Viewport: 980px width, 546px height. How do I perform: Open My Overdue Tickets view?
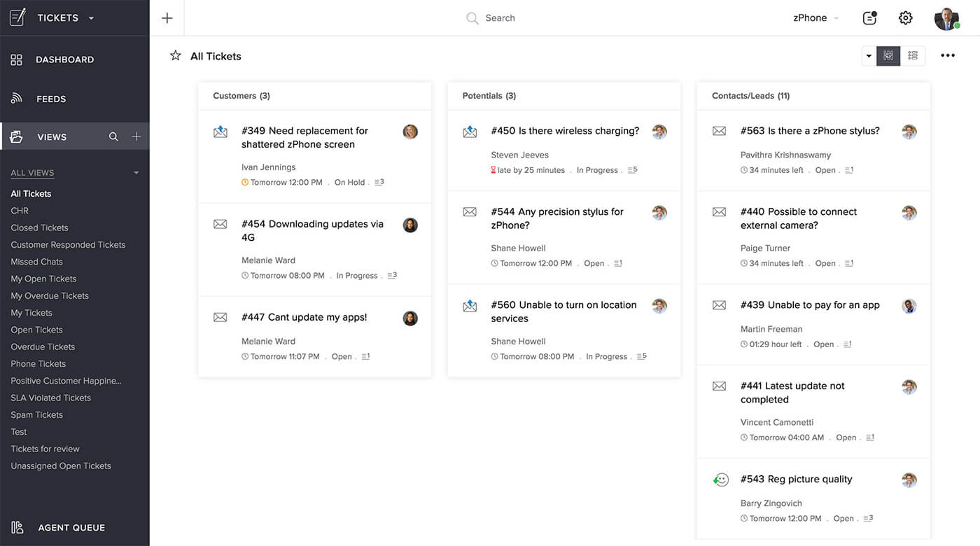[50, 296]
